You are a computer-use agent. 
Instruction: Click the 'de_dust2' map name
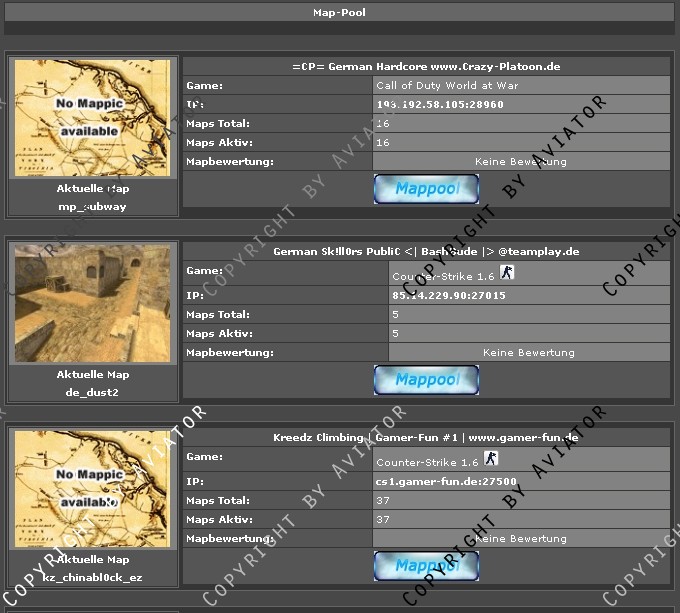(x=92, y=393)
